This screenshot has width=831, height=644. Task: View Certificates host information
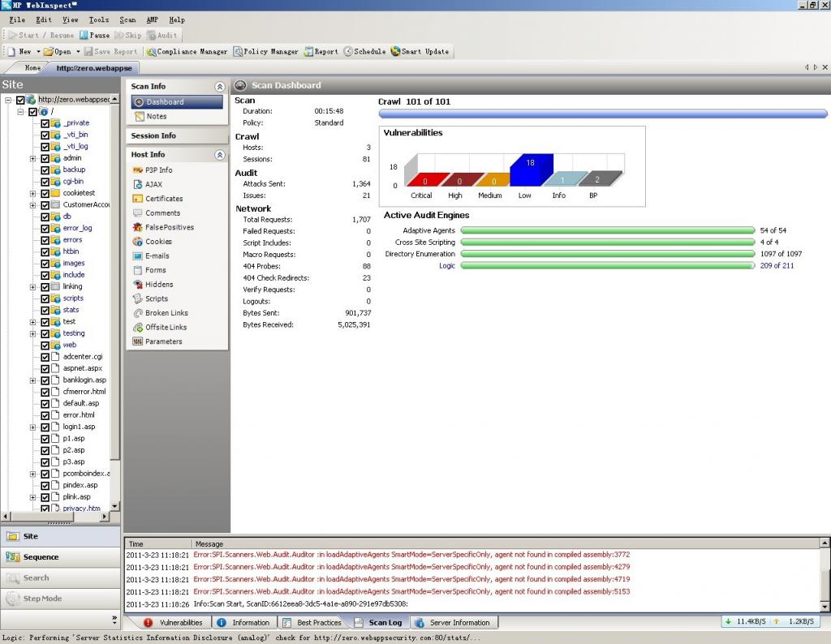click(163, 199)
